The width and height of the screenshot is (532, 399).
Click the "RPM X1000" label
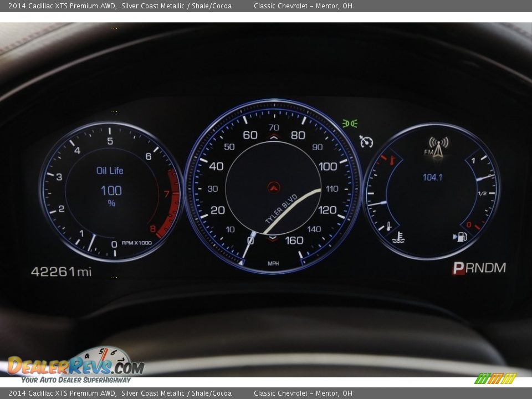click(x=137, y=243)
